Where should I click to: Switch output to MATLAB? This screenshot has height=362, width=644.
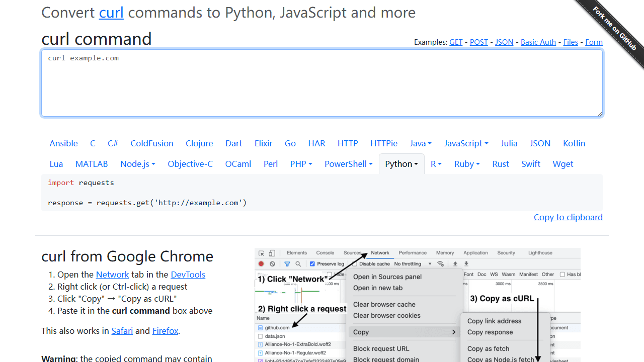click(92, 164)
